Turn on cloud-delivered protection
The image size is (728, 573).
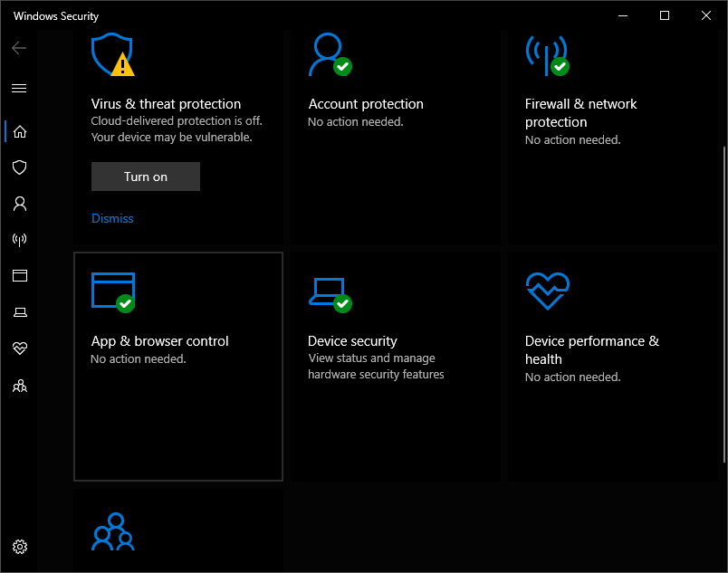point(146,177)
